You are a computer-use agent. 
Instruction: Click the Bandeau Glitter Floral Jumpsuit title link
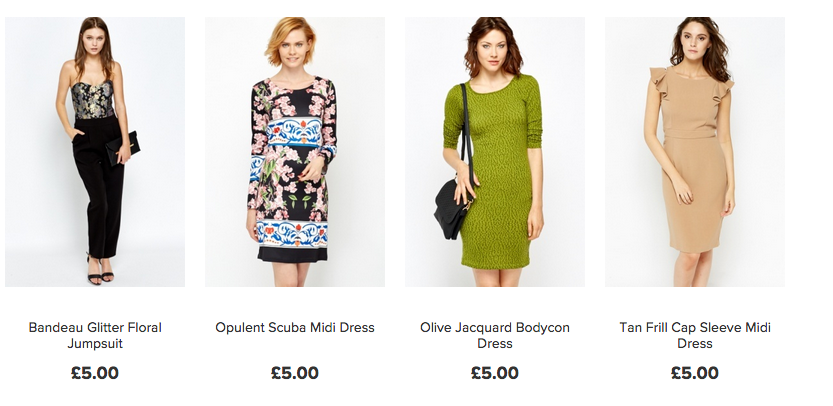[x=95, y=335]
